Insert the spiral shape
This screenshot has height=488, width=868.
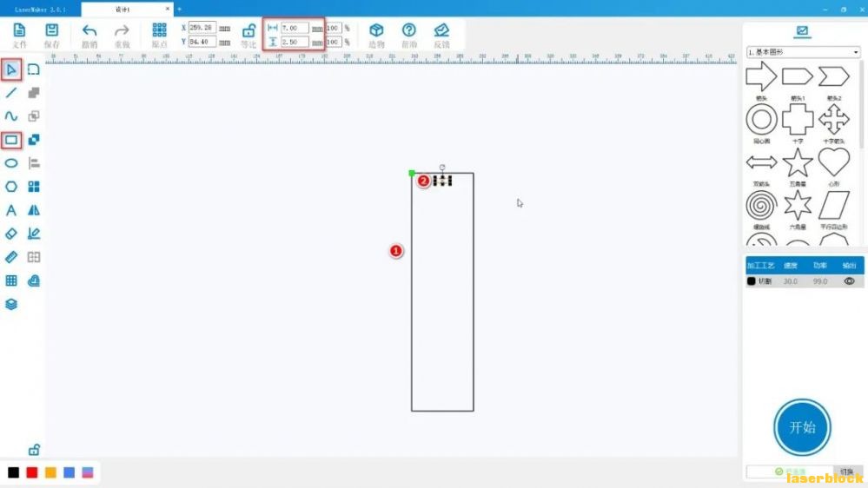tap(761, 205)
